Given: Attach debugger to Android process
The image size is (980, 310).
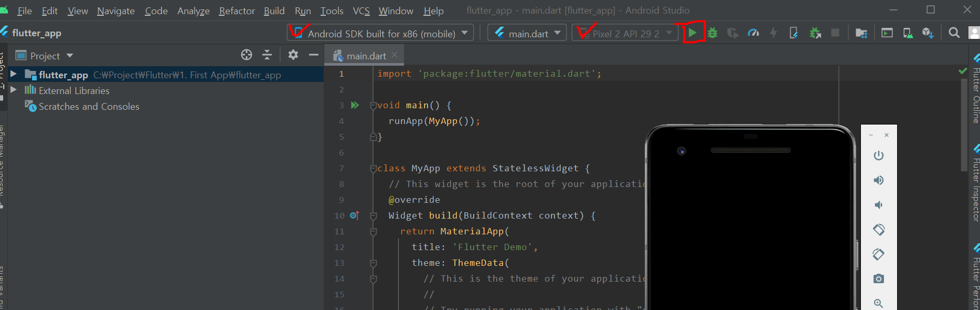Looking at the screenshot, I should pos(815,33).
